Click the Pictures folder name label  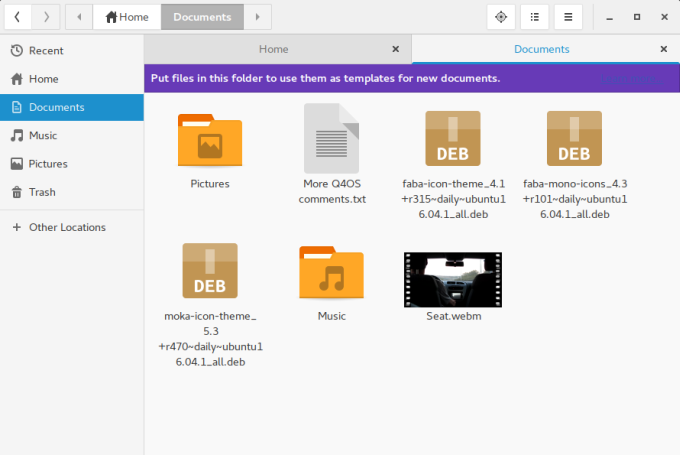tap(210, 184)
